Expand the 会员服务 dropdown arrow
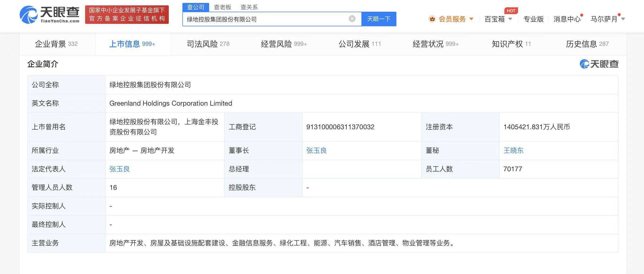644x274 pixels. 471,19
